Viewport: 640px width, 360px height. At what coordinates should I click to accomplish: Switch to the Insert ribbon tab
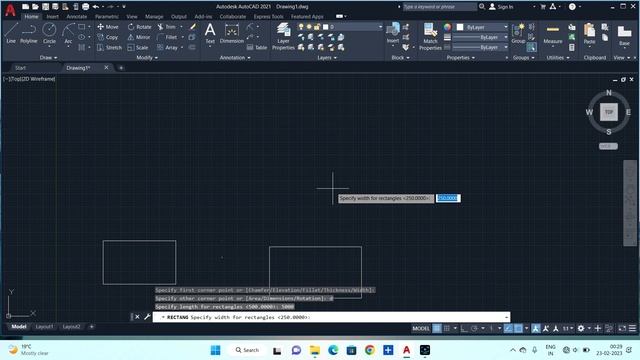(52, 17)
